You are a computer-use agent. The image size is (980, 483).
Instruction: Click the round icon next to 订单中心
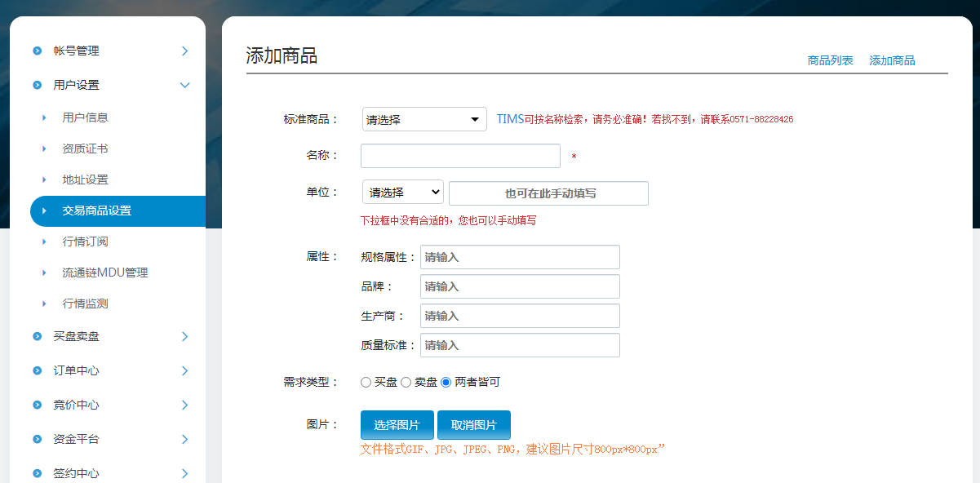(37, 370)
